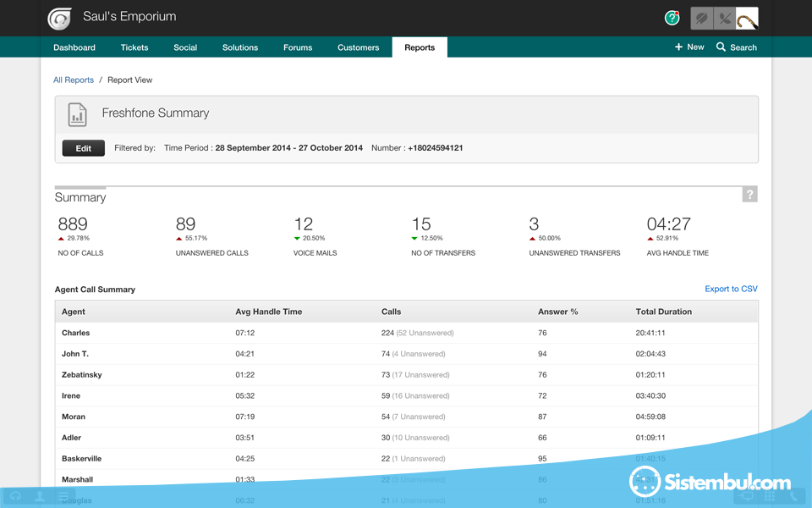Click the crossed-out chat bubble icon

click(702, 19)
